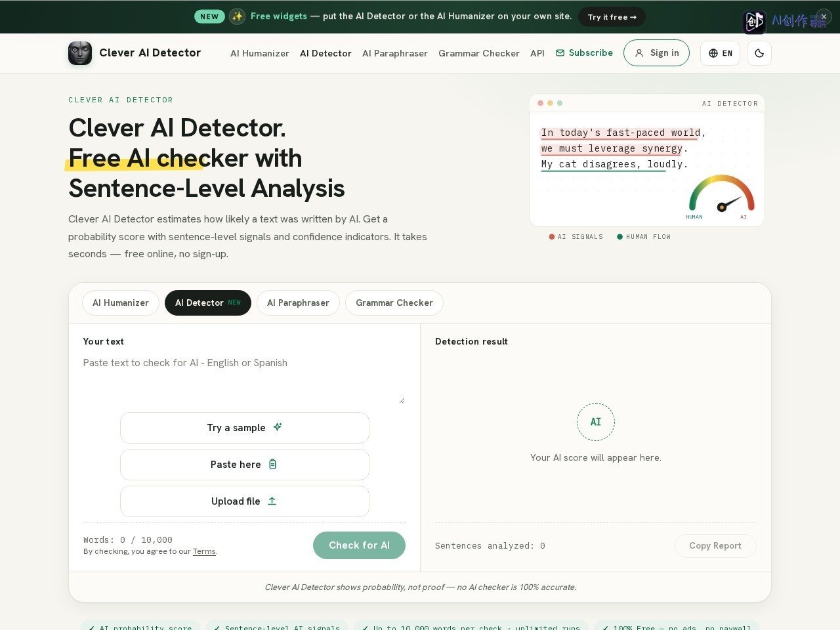The width and height of the screenshot is (840, 630).
Task: Click 'In today's fast-paced world,' sample line
Action: click(x=623, y=133)
